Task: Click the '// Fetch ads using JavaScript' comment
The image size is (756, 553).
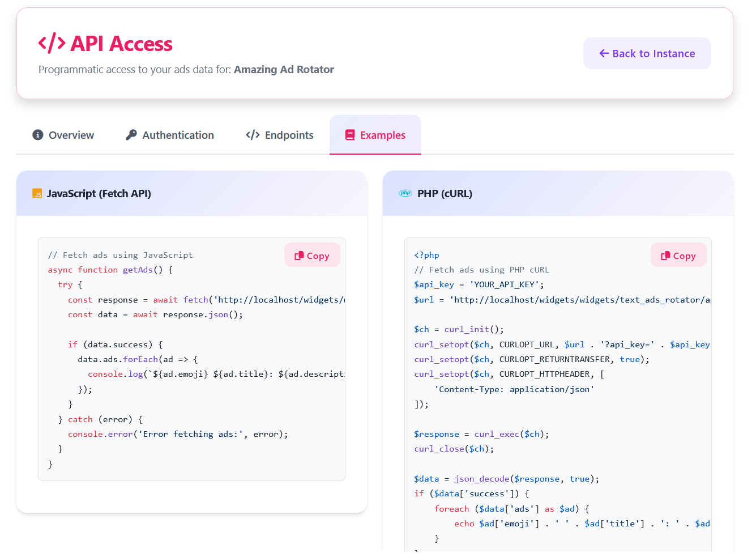Action: click(x=120, y=255)
